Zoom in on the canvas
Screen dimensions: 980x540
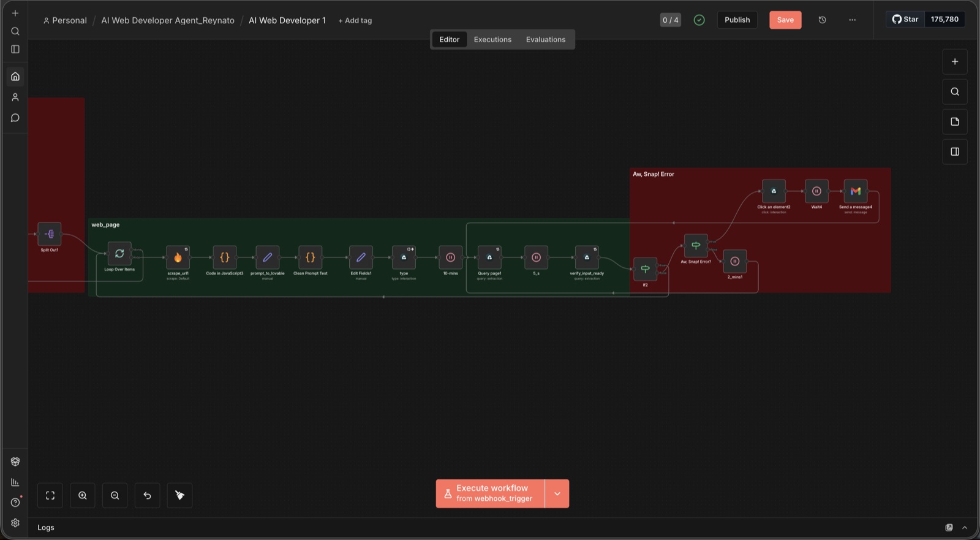pyautogui.click(x=83, y=495)
